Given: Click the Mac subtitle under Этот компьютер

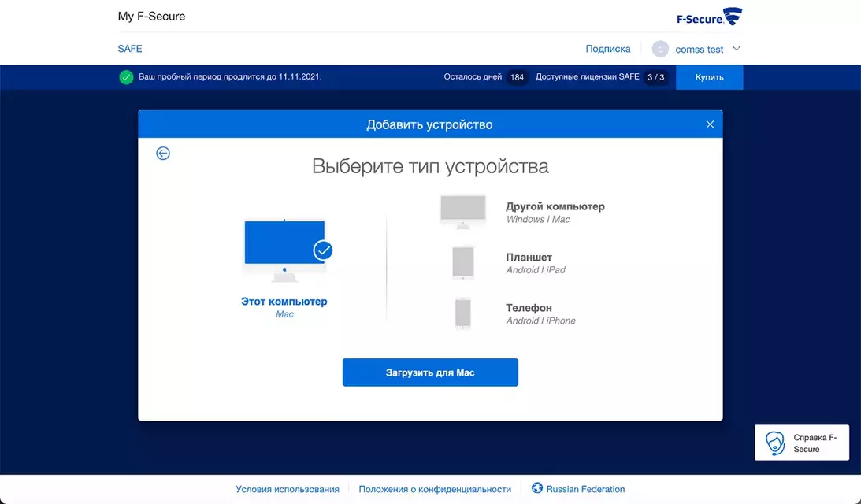Looking at the screenshot, I should click(284, 314).
